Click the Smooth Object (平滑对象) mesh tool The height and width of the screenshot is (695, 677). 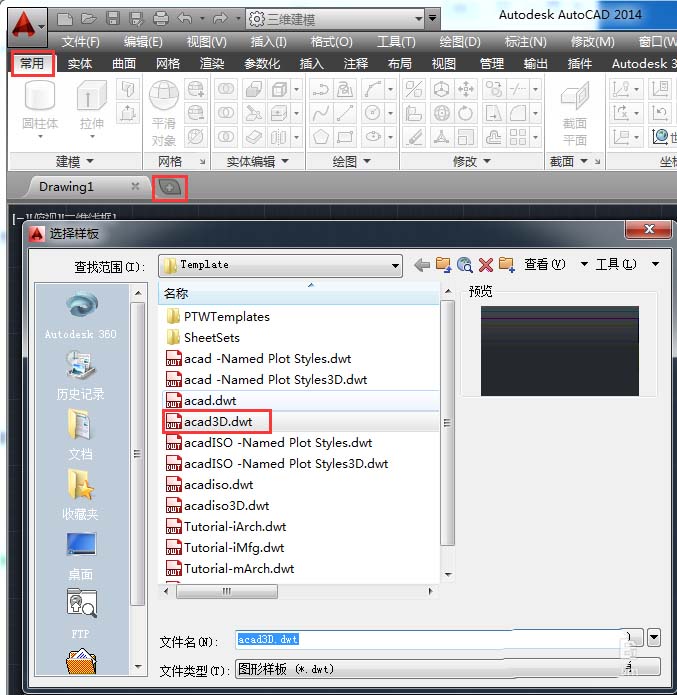coord(164,113)
